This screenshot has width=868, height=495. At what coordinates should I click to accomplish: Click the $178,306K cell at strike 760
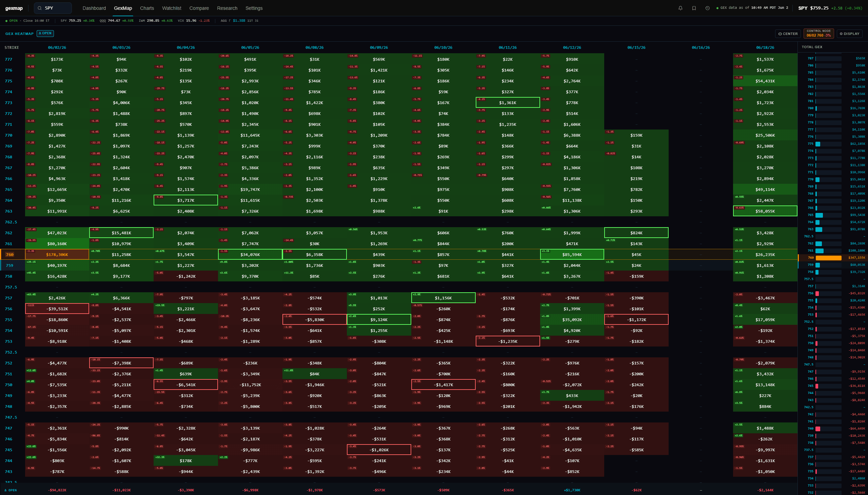tap(57, 255)
